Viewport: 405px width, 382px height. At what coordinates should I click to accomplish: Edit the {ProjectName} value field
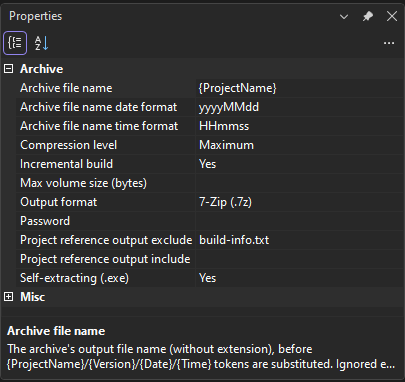pyautogui.click(x=299, y=88)
